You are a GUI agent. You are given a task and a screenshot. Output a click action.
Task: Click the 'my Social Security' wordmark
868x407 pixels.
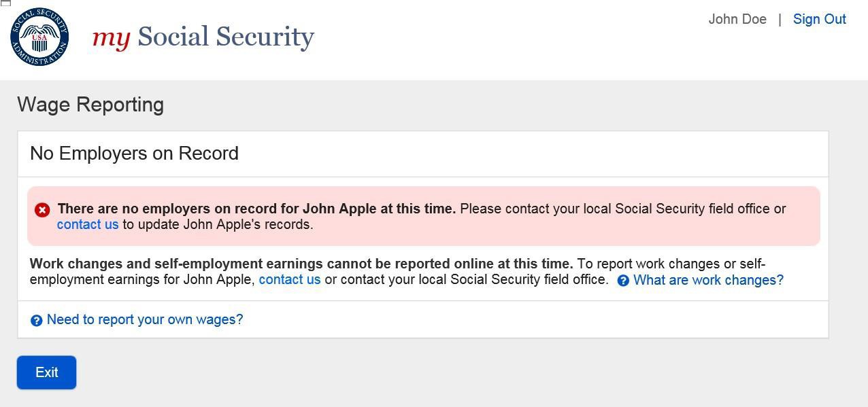(x=203, y=37)
